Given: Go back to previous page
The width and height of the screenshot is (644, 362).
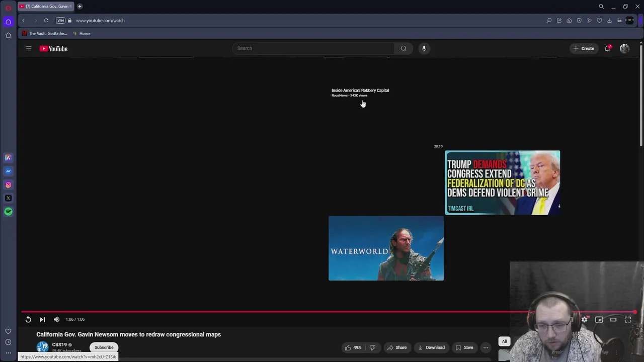Looking at the screenshot, I should click(x=23, y=21).
